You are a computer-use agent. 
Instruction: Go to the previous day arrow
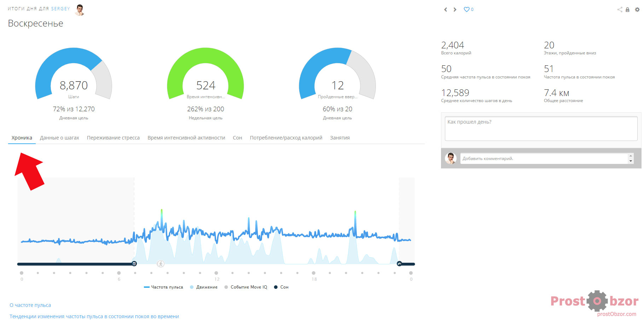pyautogui.click(x=445, y=10)
